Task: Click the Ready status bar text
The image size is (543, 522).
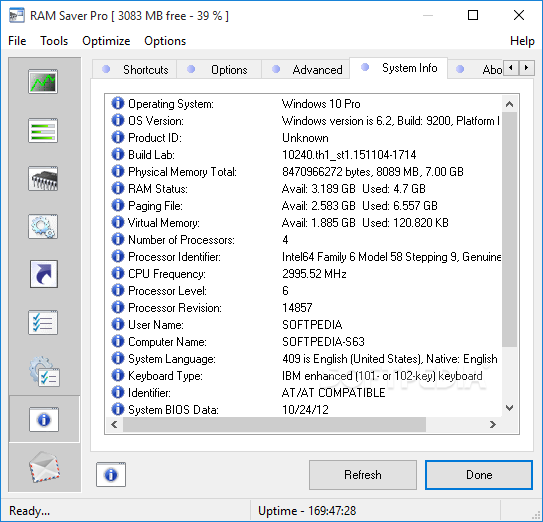Action: (x=29, y=511)
